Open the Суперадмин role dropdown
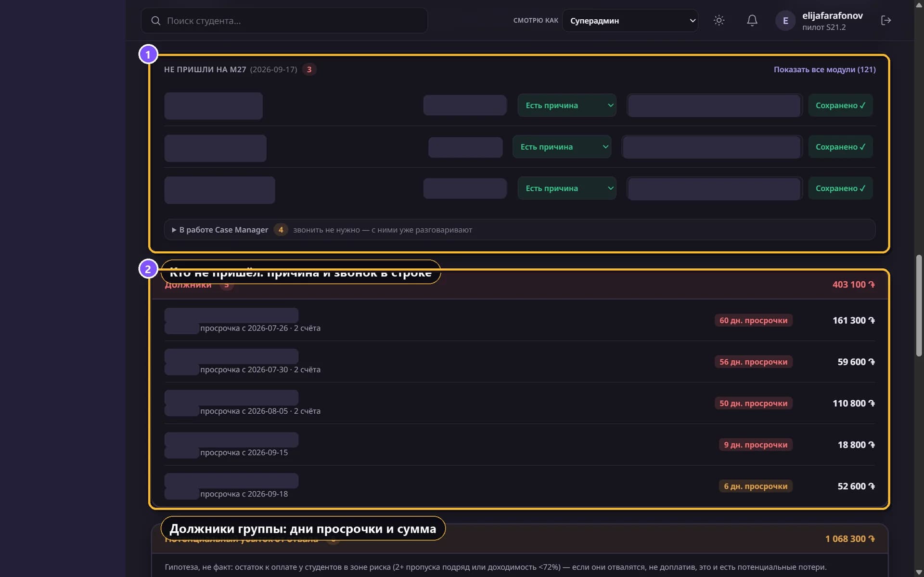 click(x=630, y=21)
